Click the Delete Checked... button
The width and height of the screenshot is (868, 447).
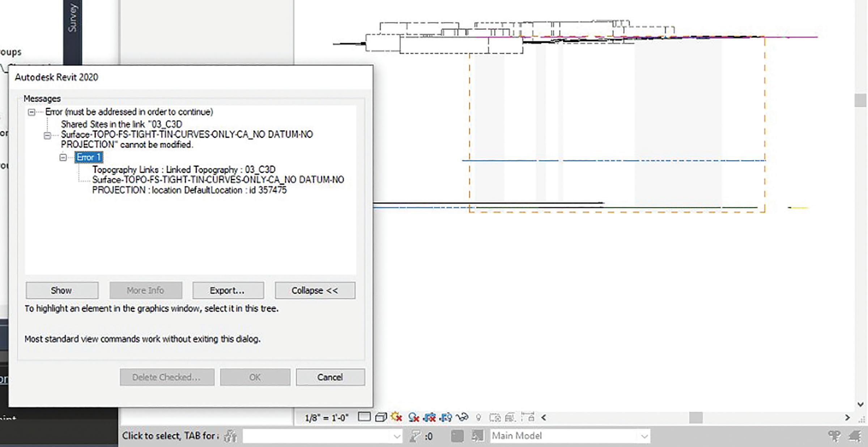click(167, 377)
